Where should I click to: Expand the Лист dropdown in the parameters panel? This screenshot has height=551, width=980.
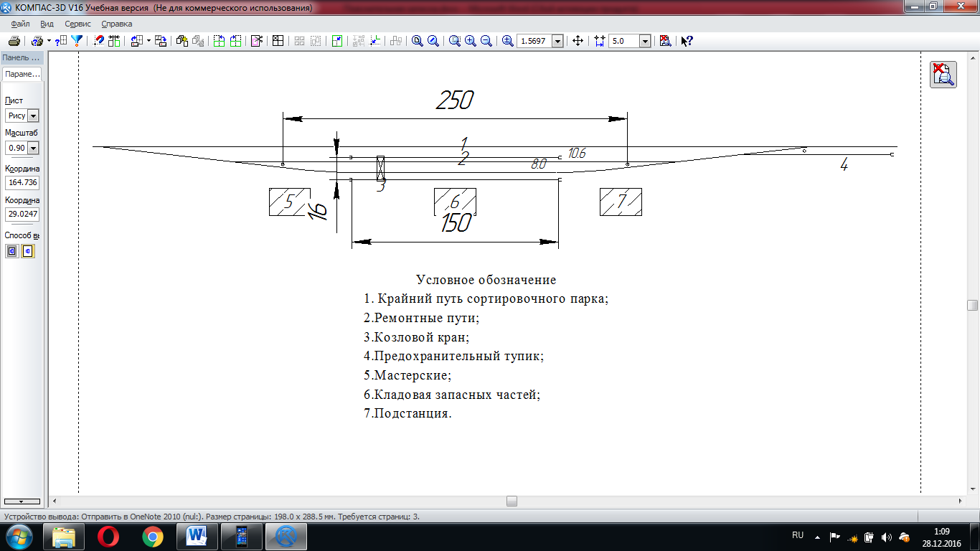(x=33, y=116)
